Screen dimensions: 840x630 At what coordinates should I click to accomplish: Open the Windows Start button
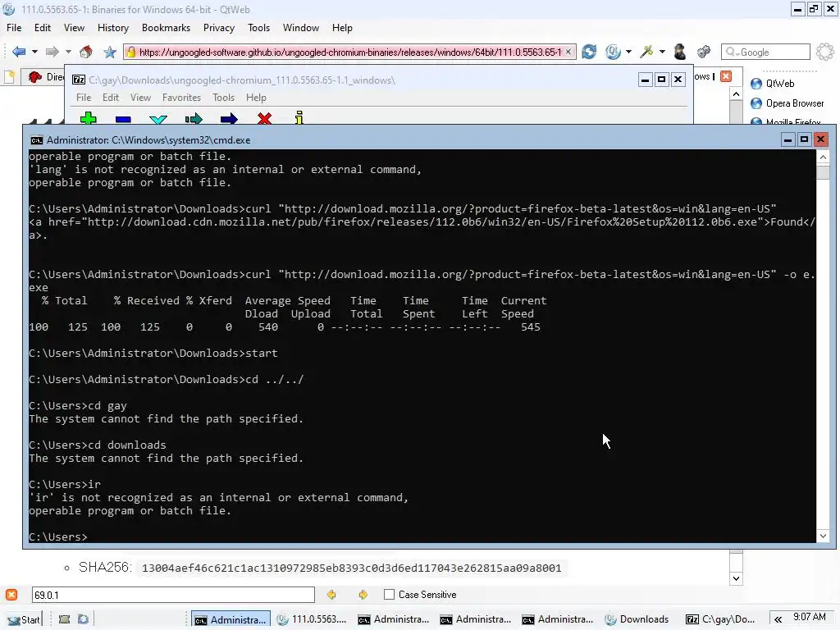tap(24, 619)
